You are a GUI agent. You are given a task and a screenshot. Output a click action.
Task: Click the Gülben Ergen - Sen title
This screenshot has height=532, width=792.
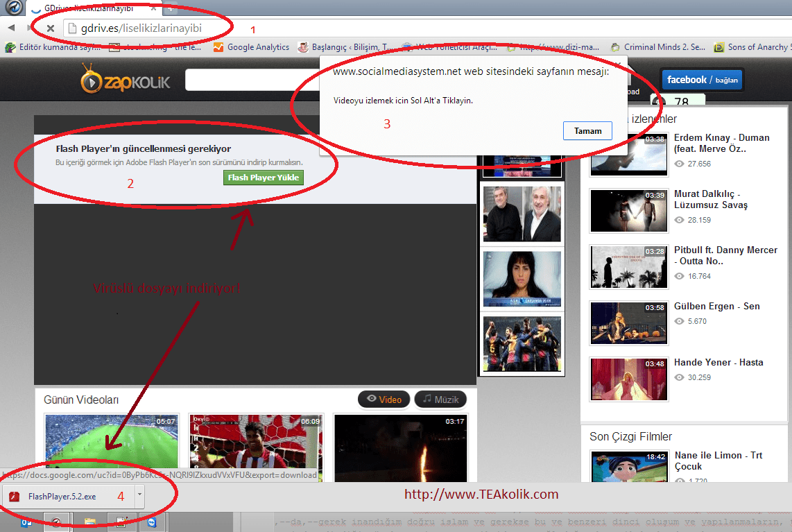[x=716, y=306]
